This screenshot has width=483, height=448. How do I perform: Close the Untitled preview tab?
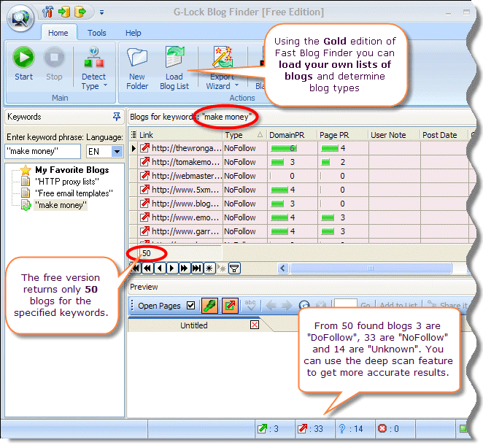(x=255, y=325)
